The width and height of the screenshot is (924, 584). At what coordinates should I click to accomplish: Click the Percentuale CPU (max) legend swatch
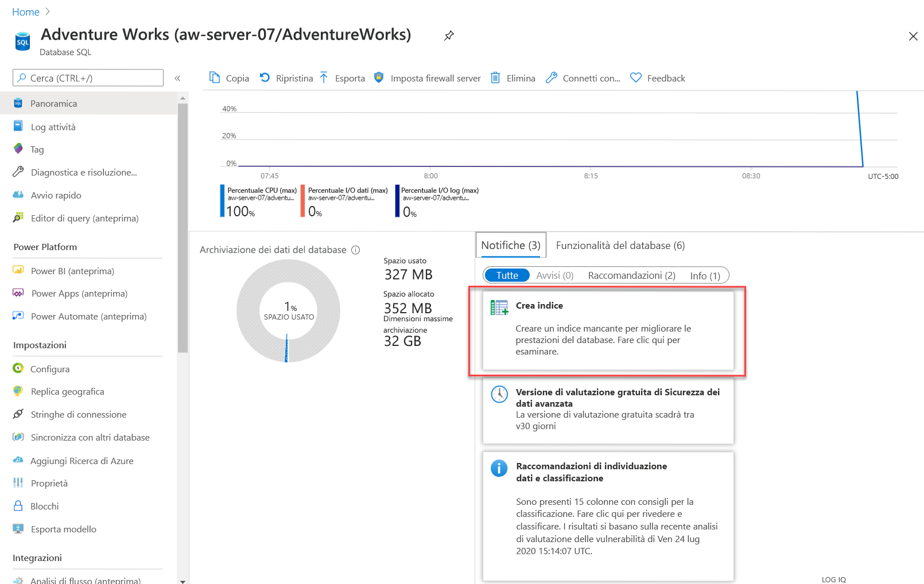click(222, 201)
